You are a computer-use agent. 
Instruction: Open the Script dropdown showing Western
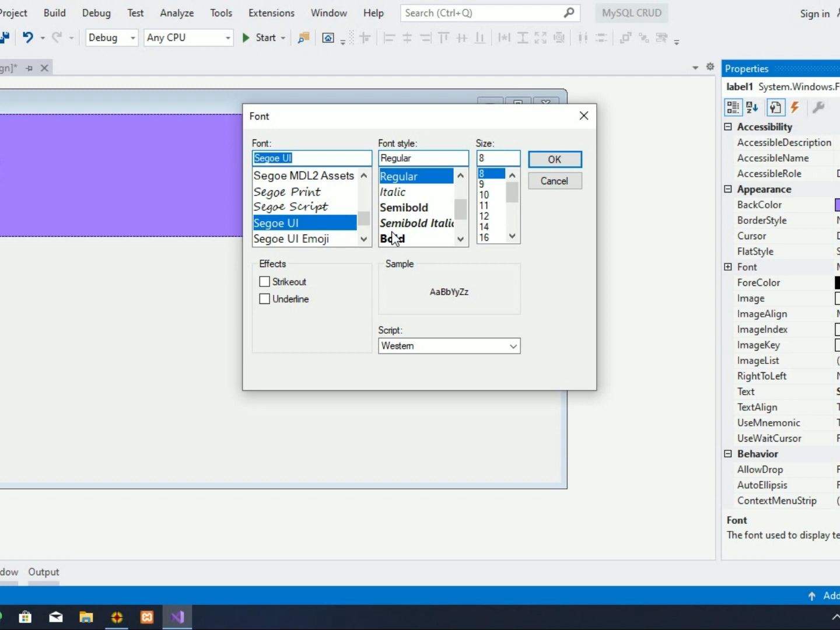point(449,346)
